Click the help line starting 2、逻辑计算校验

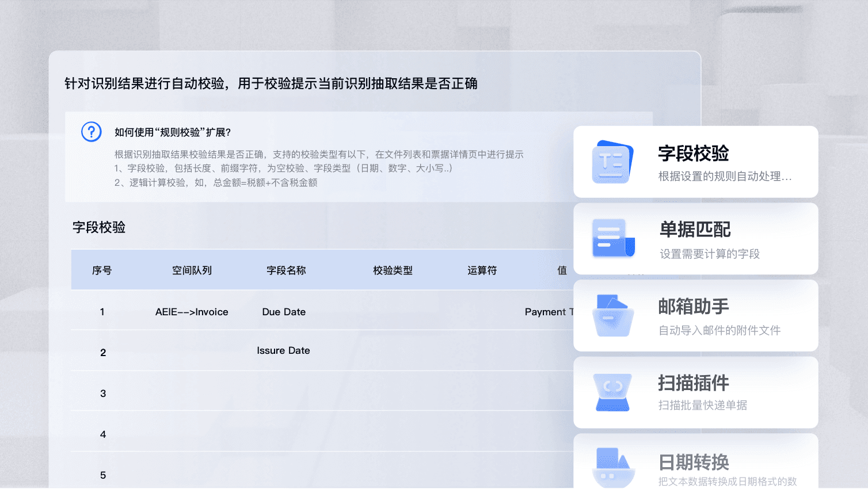tap(216, 182)
